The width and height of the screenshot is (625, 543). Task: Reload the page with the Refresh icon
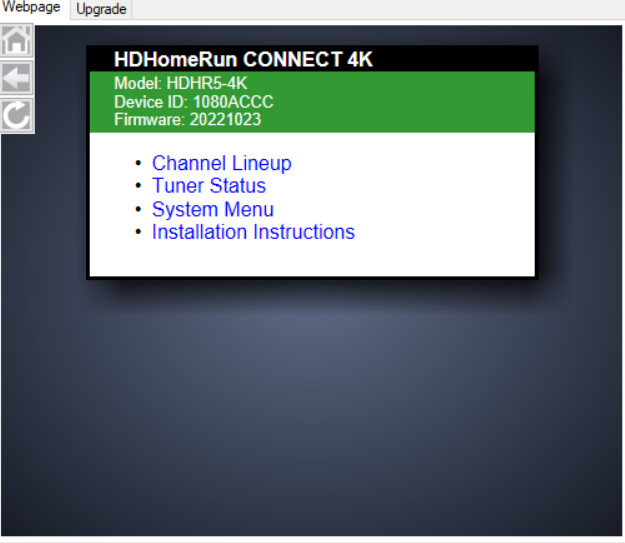17,115
